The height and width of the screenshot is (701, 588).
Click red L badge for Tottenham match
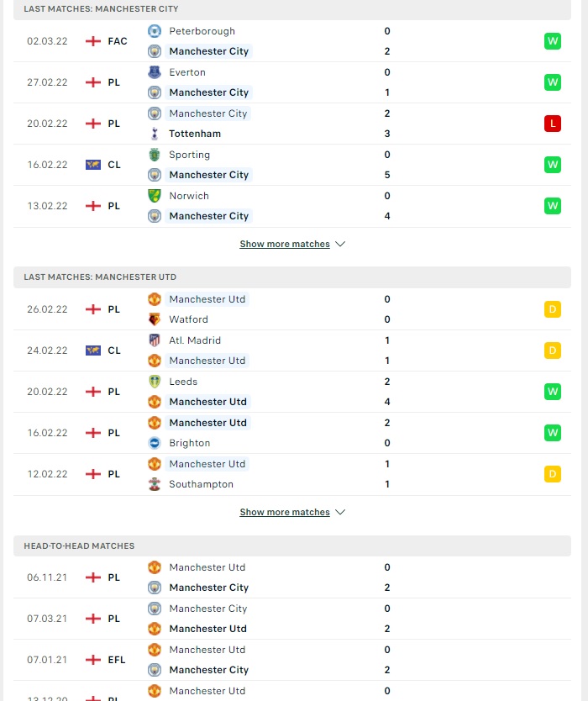coord(552,124)
